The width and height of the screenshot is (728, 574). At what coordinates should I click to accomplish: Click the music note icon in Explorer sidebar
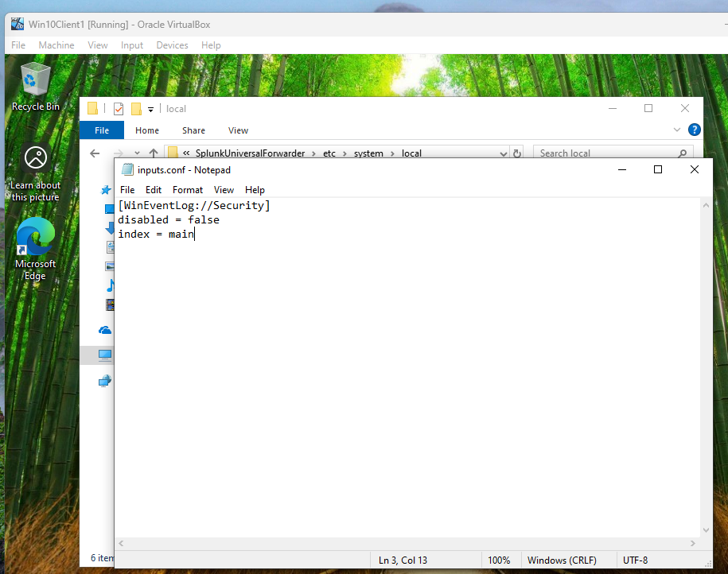pos(110,285)
